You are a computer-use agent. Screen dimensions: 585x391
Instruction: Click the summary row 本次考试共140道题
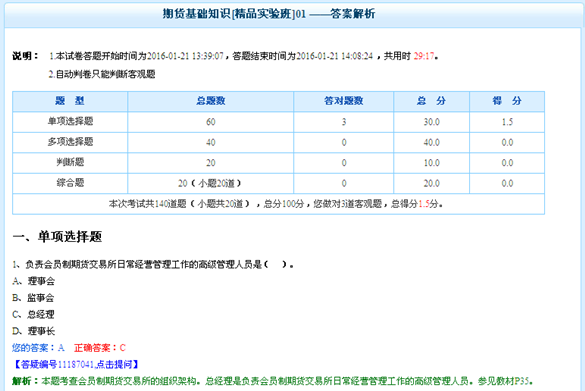278,204
